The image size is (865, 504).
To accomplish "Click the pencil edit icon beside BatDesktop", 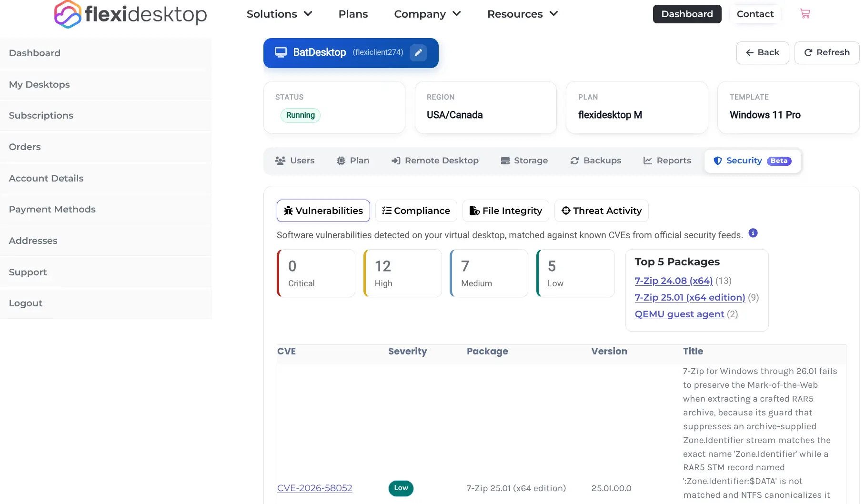I will click(418, 52).
